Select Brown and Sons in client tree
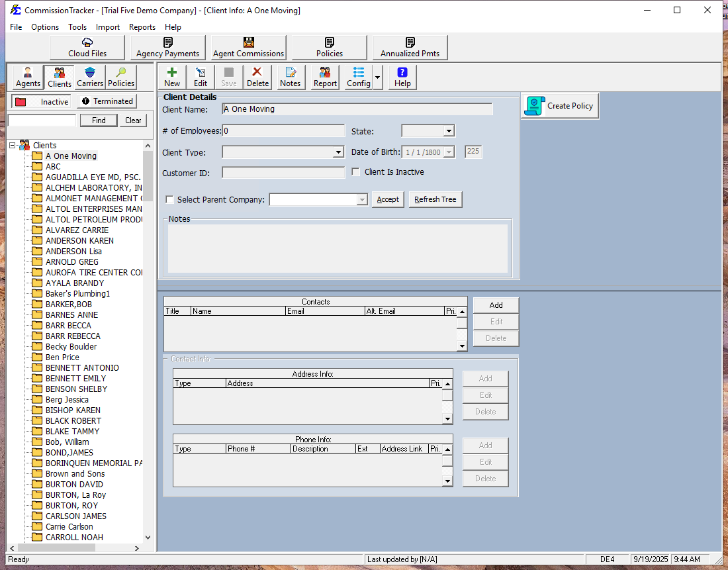Viewport: 728px width, 570px height. pos(75,474)
